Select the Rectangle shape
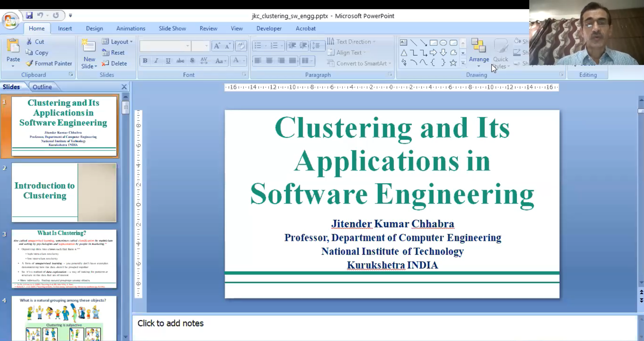The height and width of the screenshot is (341, 644). 433,43
